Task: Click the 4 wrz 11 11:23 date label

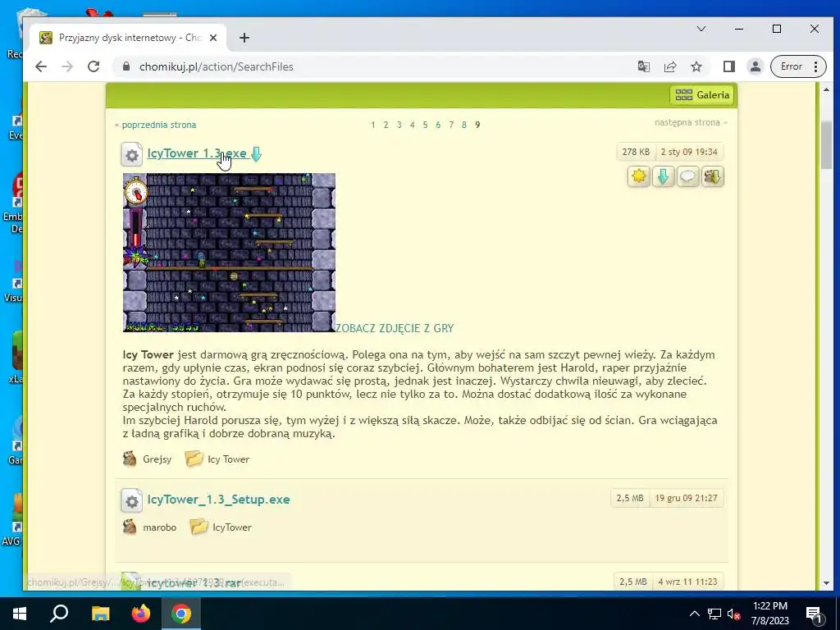Action: 687,582
